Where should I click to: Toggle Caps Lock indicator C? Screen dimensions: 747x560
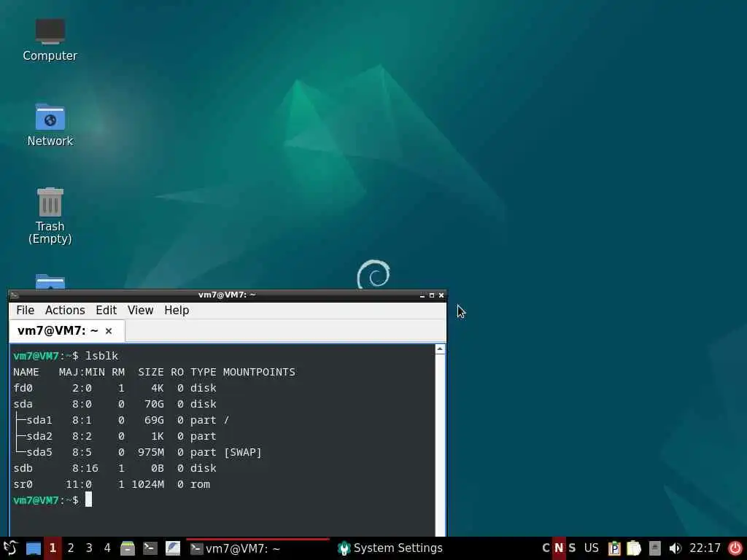[x=546, y=548]
